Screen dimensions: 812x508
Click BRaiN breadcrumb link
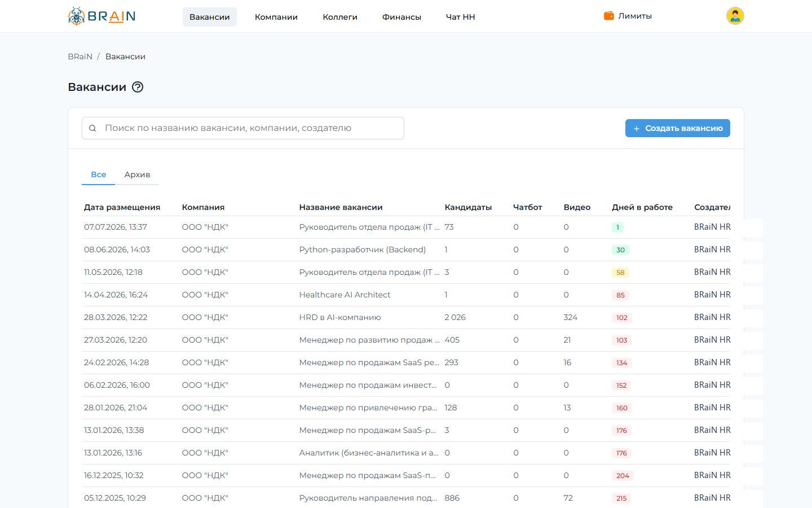pyautogui.click(x=80, y=56)
